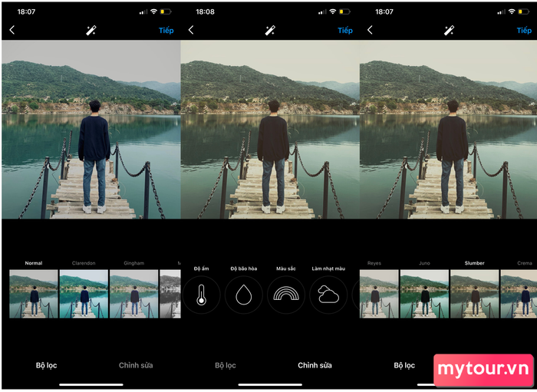This screenshot has width=537, height=392.
Task: Tap Tiếp in the middle phone screen
Action: click(x=345, y=31)
